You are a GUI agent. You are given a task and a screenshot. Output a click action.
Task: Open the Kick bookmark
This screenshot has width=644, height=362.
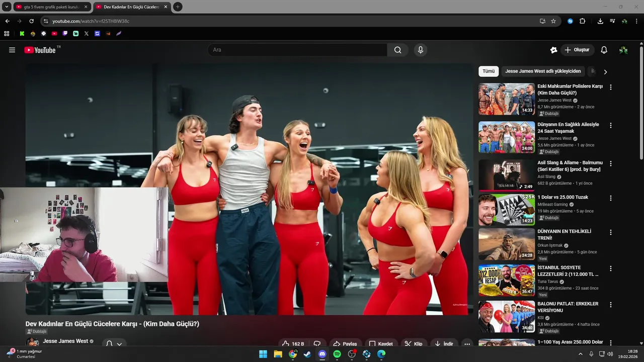pyautogui.click(x=22, y=34)
